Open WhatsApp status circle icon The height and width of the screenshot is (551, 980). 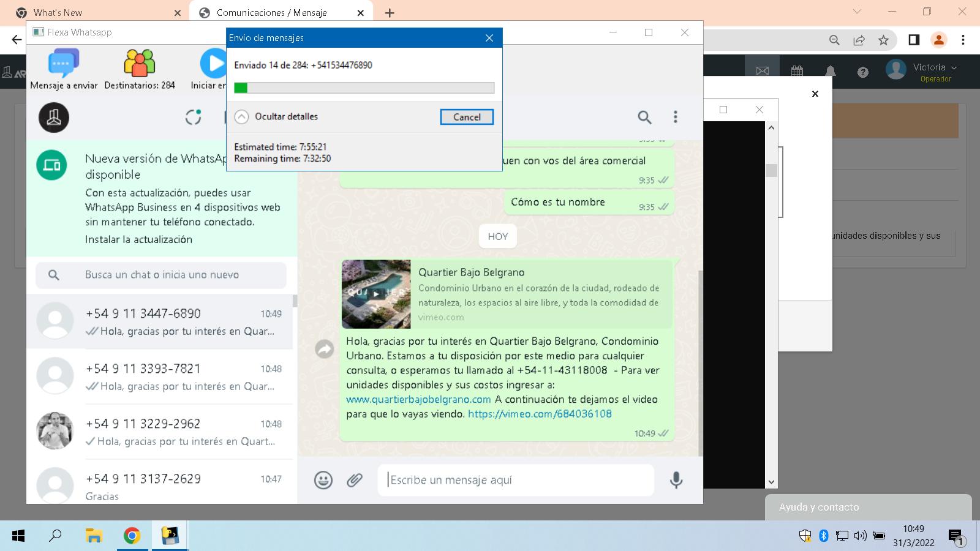[x=193, y=117]
